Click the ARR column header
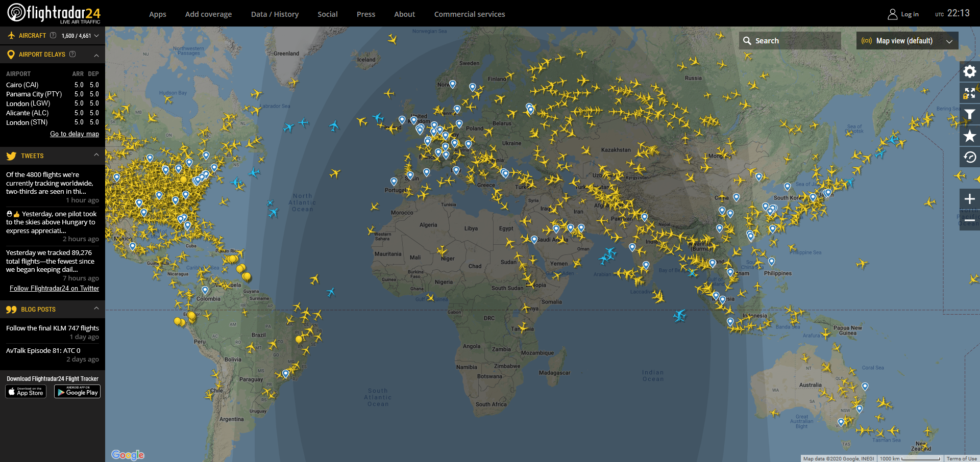The height and width of the screenshot is (462, 980). (x=78, y=74)
